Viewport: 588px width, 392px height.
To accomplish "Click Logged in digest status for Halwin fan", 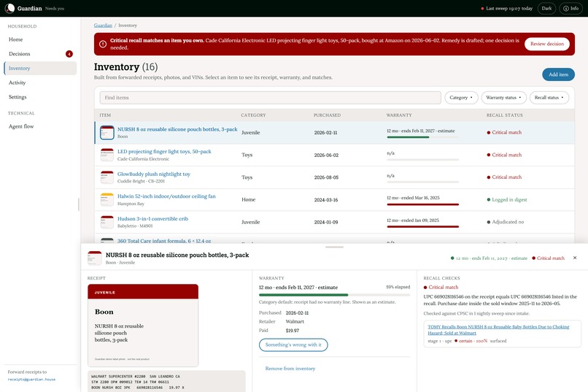I will (x=506, y=199).
